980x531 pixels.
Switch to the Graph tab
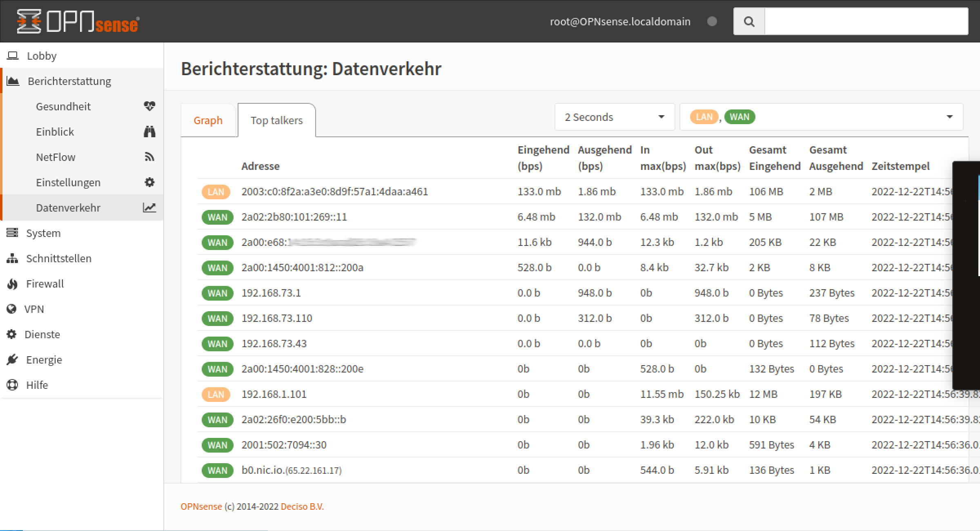click(x=208, y=120)
